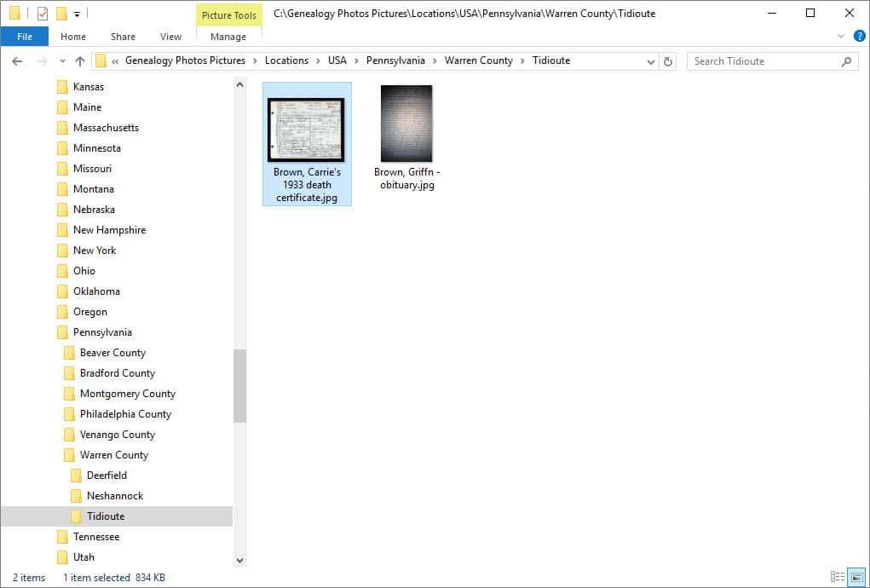Select the New York folder in tree
Image resolution: width=870 pixels, height=588 pixels.
pyautogui.click(x=95, y=251)
